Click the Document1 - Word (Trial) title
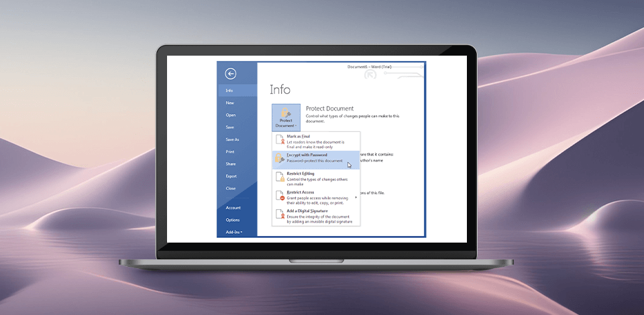This screenshot has height=315, width=644. pyautogui.click(x=370, y=67)
